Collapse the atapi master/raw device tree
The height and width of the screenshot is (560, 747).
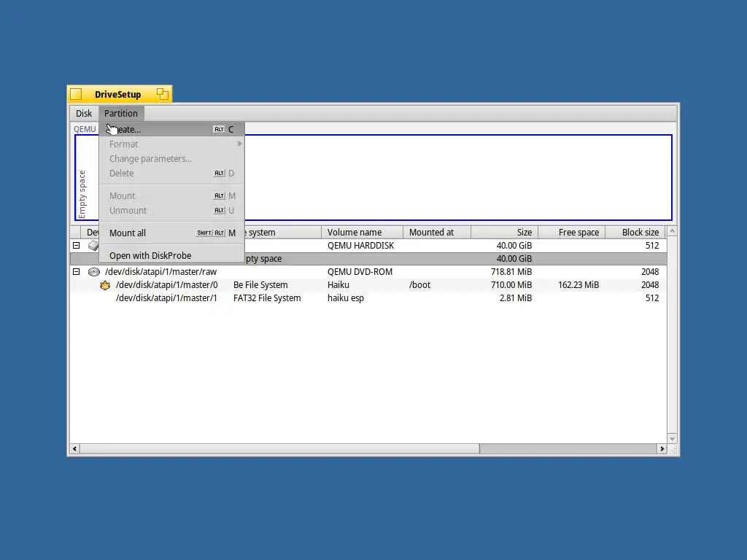click(x=76, y=272)
